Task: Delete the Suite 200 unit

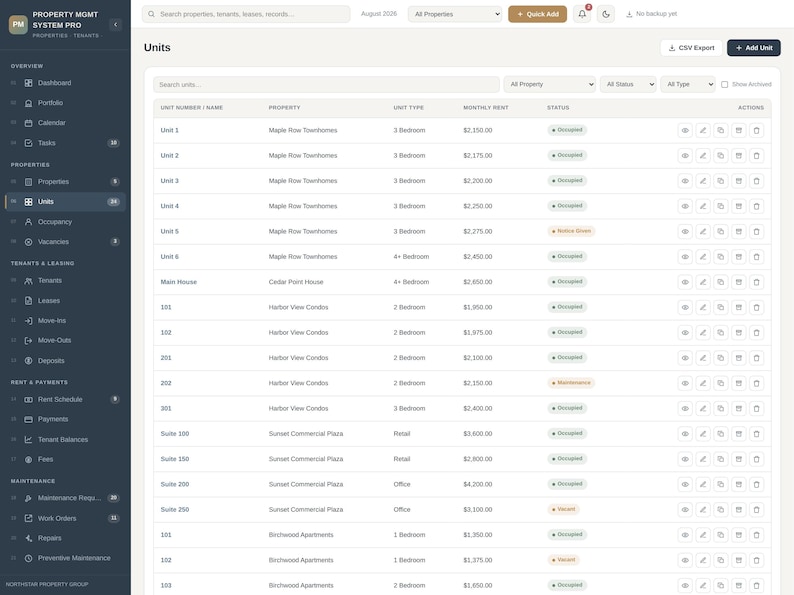Action: 757,485
